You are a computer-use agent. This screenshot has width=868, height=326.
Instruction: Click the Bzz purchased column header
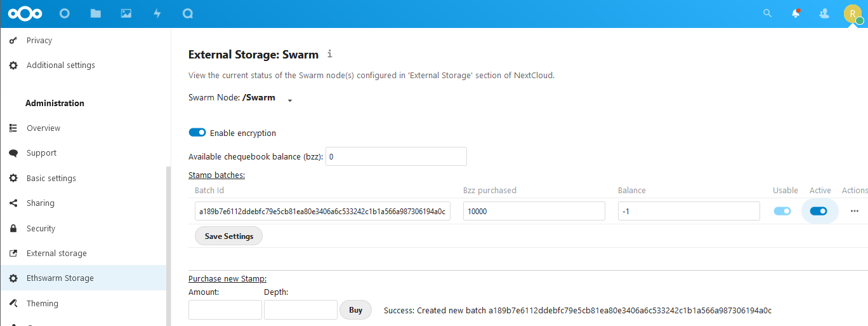490,190
